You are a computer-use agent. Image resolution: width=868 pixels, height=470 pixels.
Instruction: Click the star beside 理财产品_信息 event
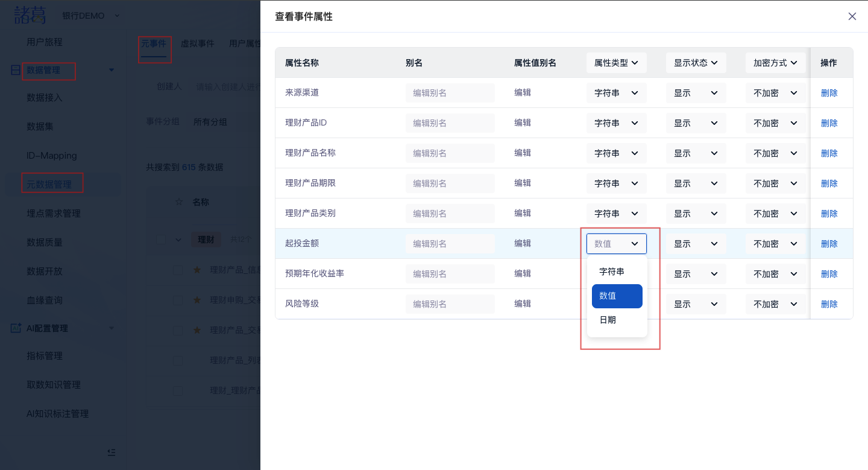point(197,270)
